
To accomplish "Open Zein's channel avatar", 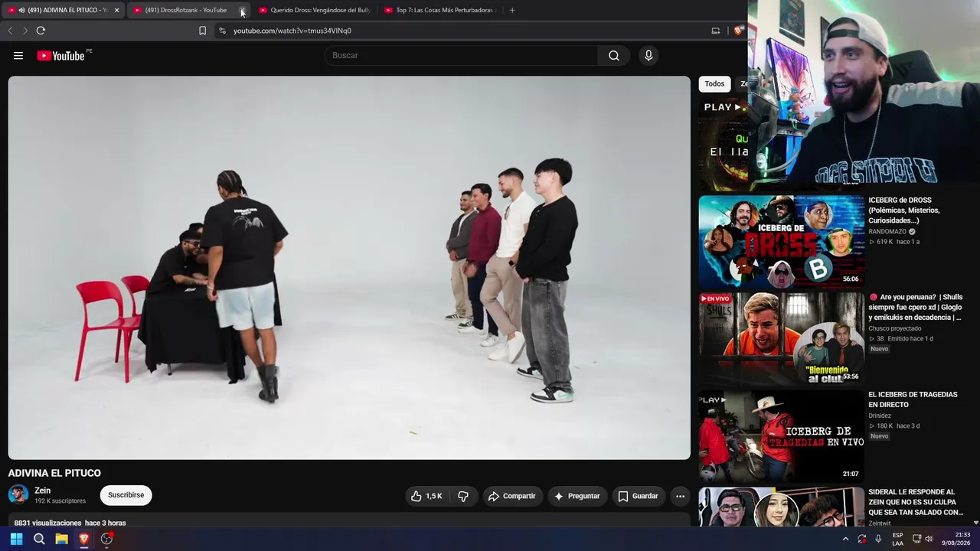I will (18, 494).
